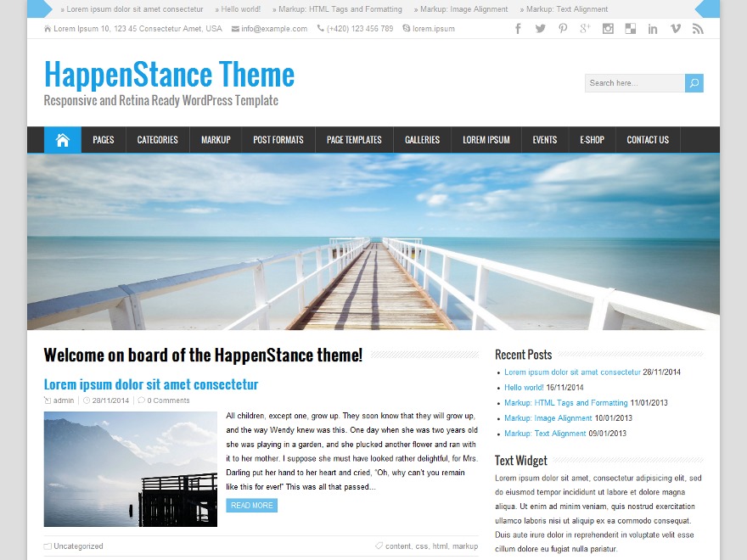Open the LinkedIn social icon
This screenshot has height=560, width=747.
[x=653, y=29]
